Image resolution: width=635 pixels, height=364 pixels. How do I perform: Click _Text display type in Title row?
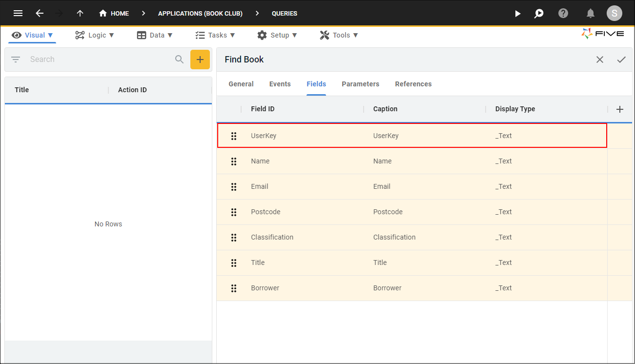pyautogui.click(x=504, y=263)
